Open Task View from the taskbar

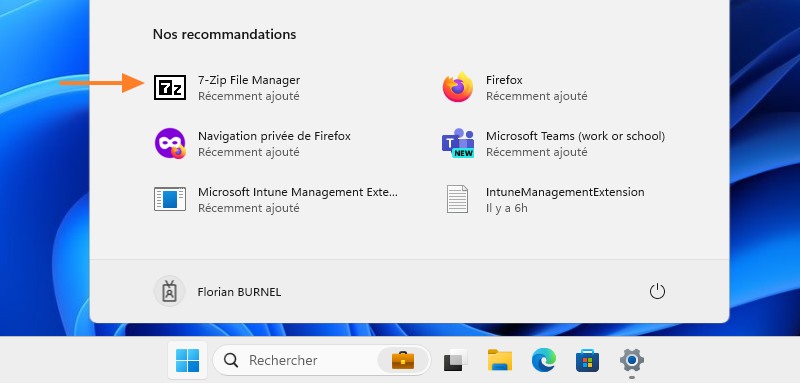point(455,361)
